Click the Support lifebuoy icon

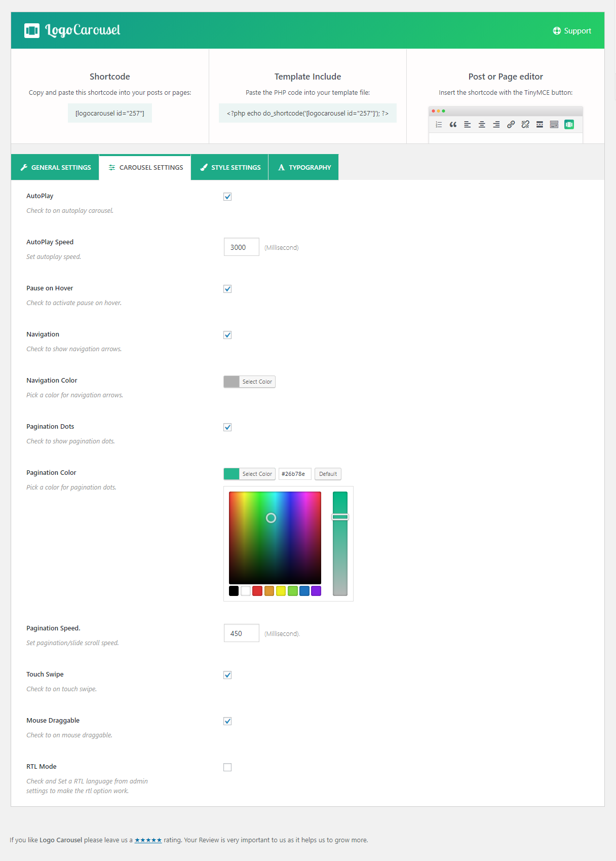tap(557, 31)
